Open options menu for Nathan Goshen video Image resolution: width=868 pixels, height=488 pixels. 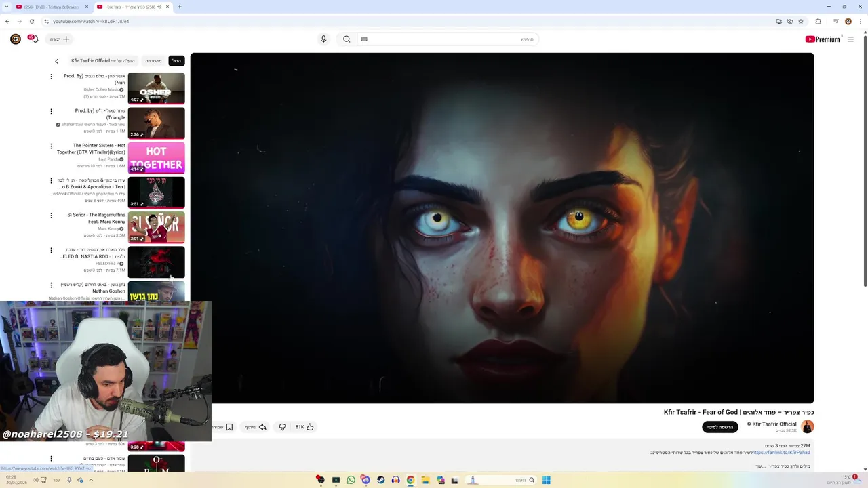coord(51,285)
